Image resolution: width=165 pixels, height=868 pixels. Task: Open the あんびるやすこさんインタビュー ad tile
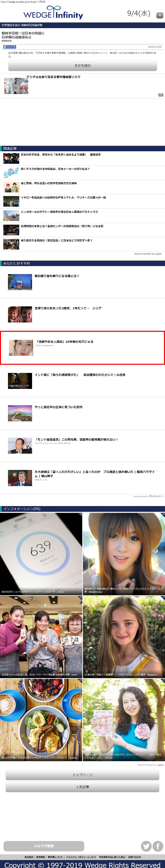tap(124, 720)
